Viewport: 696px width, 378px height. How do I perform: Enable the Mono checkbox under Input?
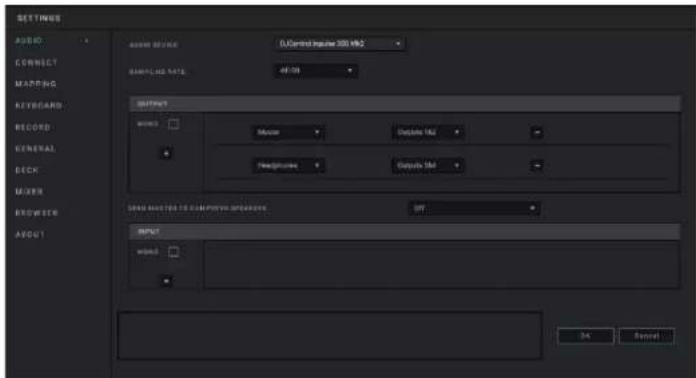click(x=174, y=252)
